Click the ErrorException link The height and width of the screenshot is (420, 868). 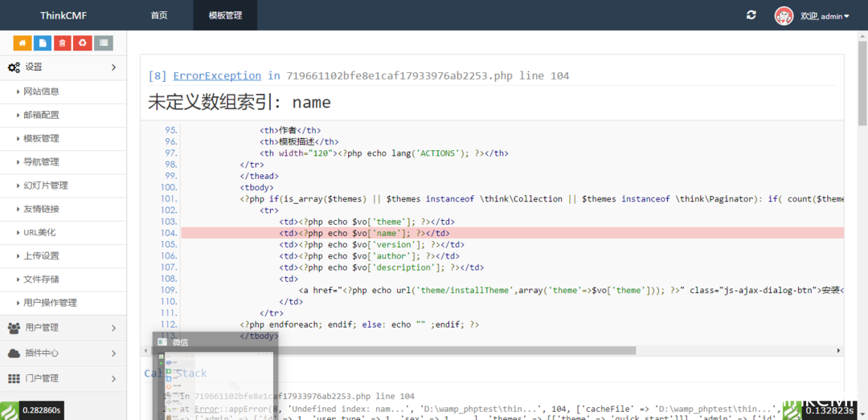(217, 75)
